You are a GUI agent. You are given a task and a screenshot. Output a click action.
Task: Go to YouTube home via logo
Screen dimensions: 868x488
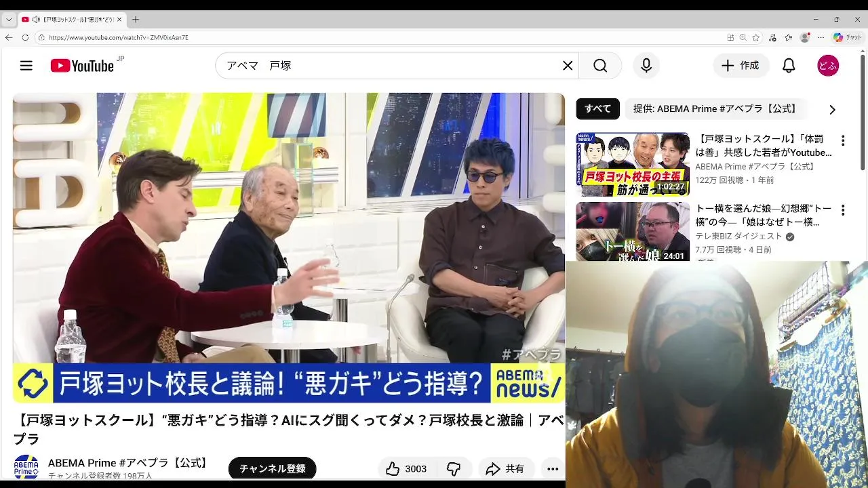click(x=82, y=66)
